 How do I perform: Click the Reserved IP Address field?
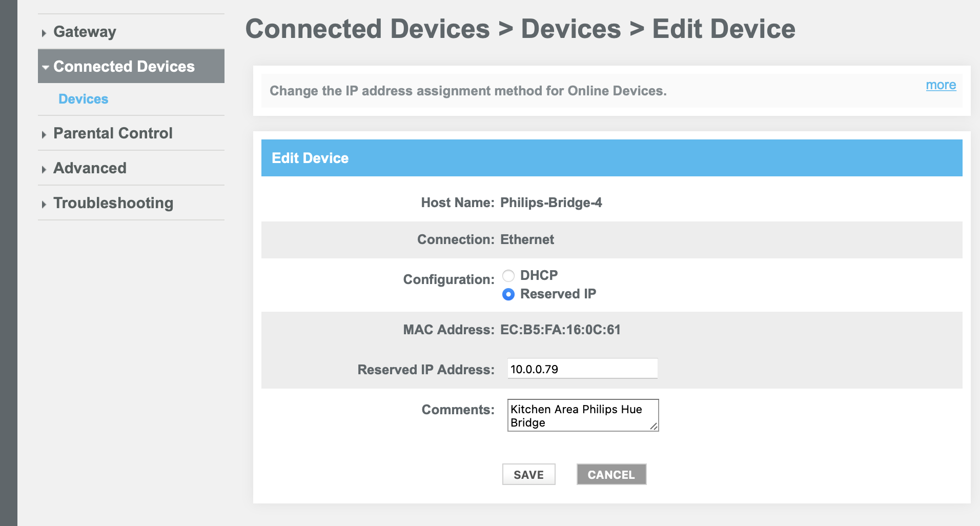click(x=582, y=369)
